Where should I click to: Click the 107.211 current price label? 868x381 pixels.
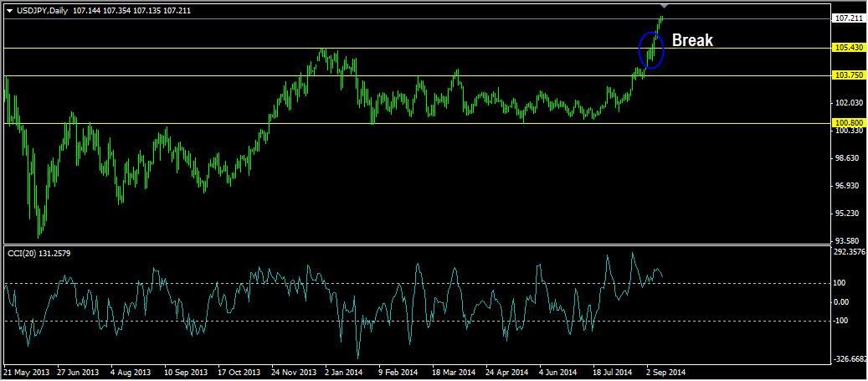click(849, 18)
